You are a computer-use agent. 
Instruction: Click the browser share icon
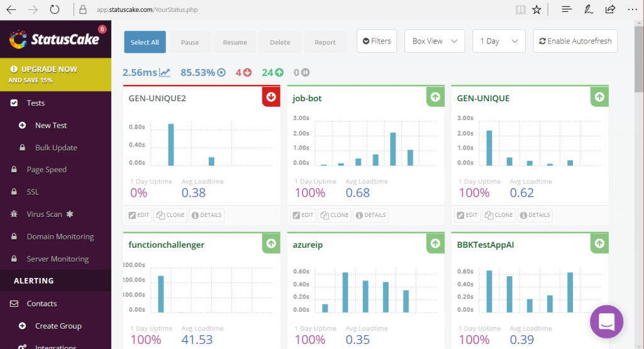pyautogui.click(x=610, y=9)
